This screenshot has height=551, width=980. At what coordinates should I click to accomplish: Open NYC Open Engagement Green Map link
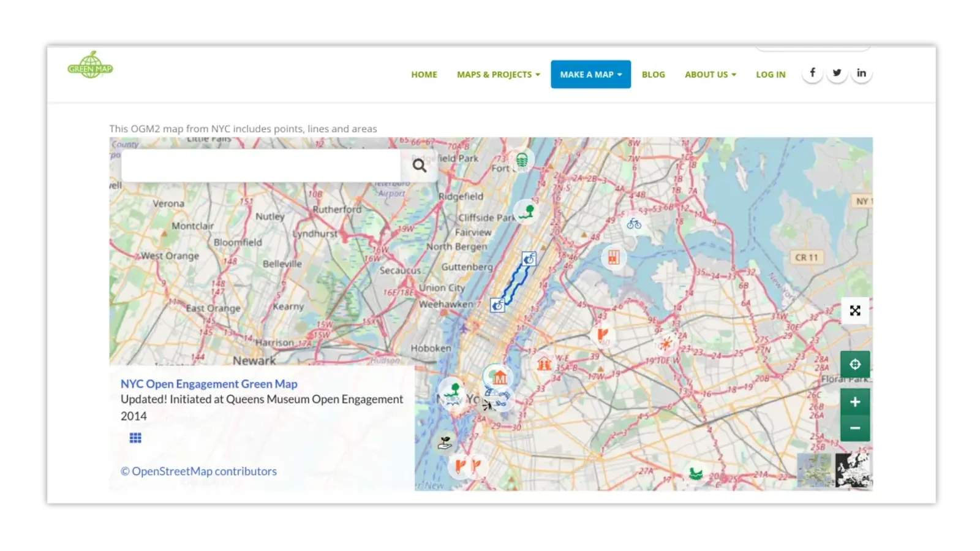point(209,384)
